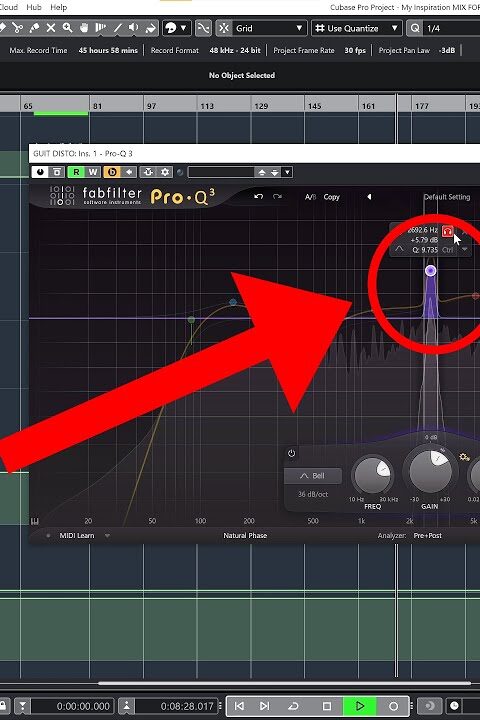This screenshot has width=480, height=720.
Task: Select the Play speaker tool
Action: (x=134, y=28)
